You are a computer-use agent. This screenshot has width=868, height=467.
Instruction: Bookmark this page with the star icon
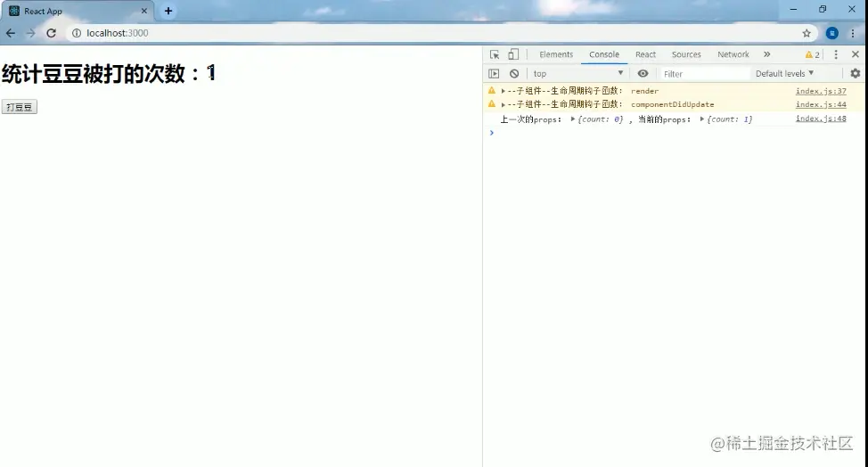click(807, 33)
